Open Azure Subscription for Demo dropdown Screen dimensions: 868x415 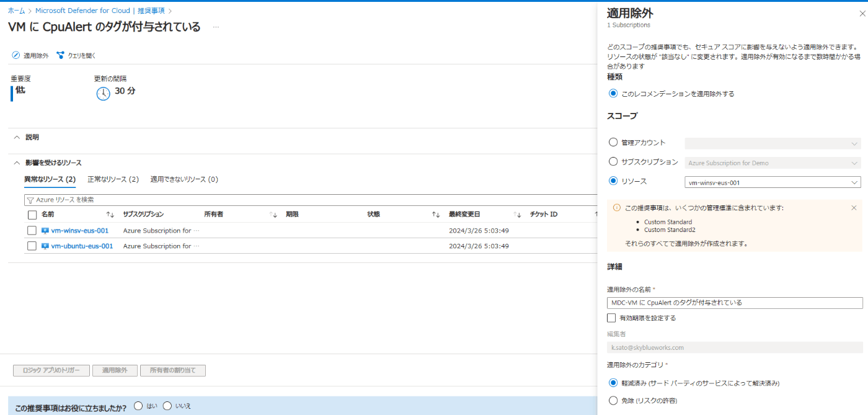[x=773, y=163]
